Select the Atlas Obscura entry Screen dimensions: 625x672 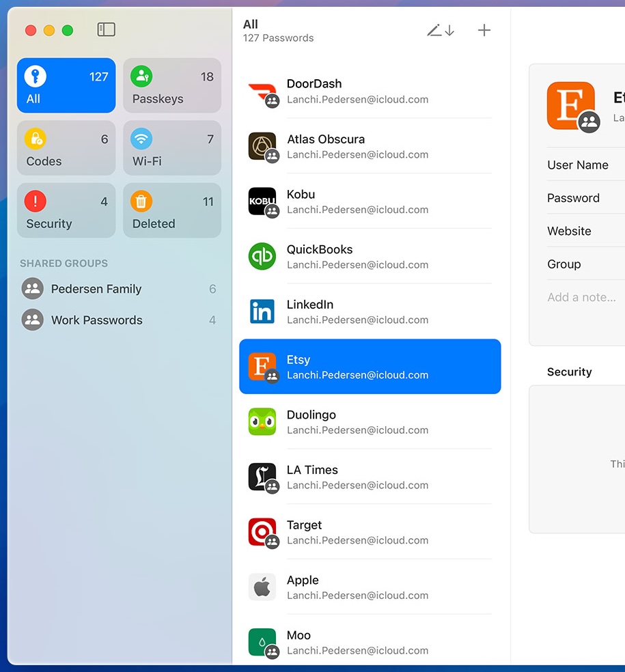(370, 146)
